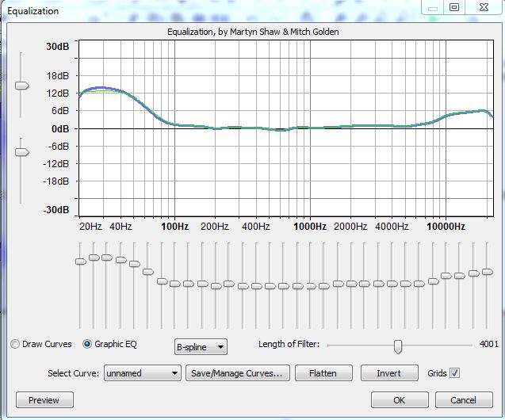Open the B-spline interpolation dropdown
The height and width of the screenshot is (420, 505).
(201, 347)
